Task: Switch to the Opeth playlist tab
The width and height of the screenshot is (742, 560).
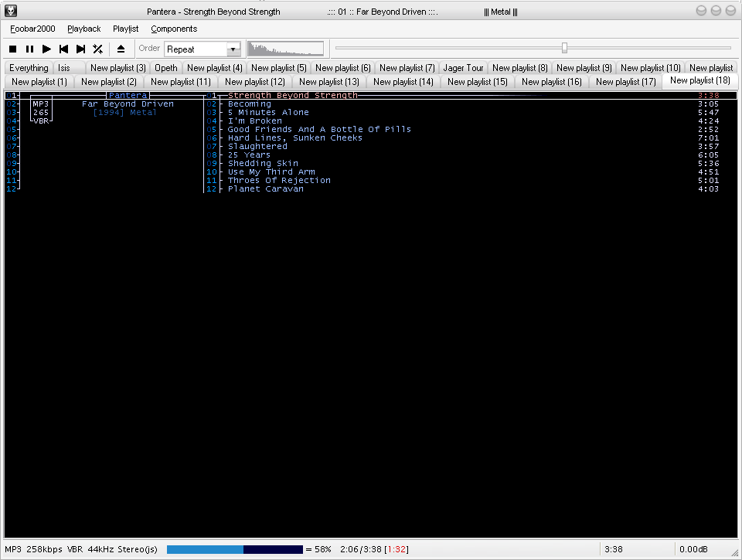Action: [165, 68]
